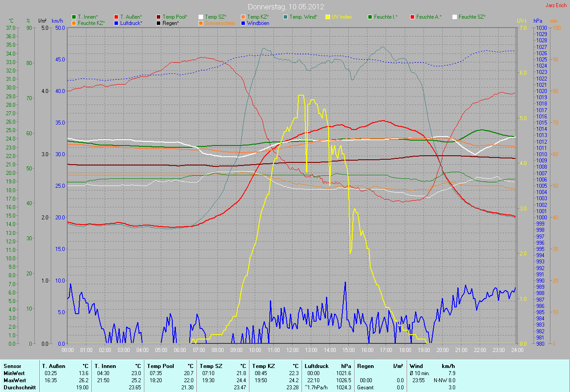570x392 pixels.
Task: Click the 'UV-I' axis unit label
Action: coord(521,21)
